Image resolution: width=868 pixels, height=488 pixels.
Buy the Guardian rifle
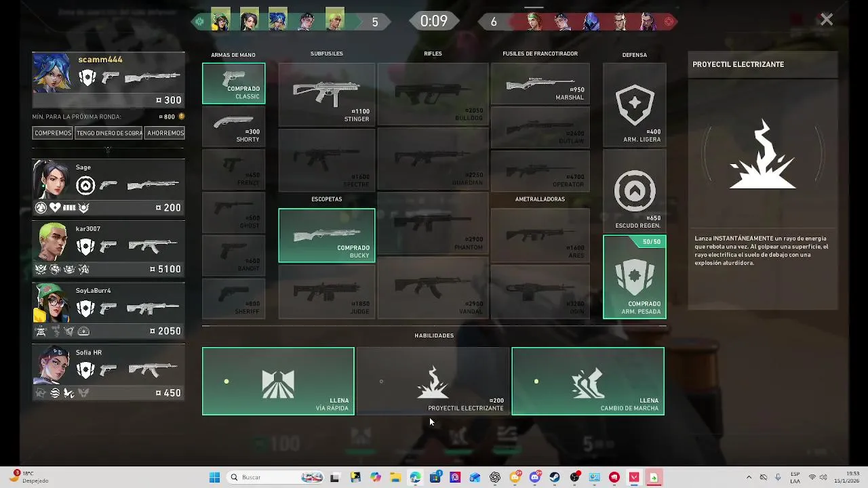tap(433, 159)
